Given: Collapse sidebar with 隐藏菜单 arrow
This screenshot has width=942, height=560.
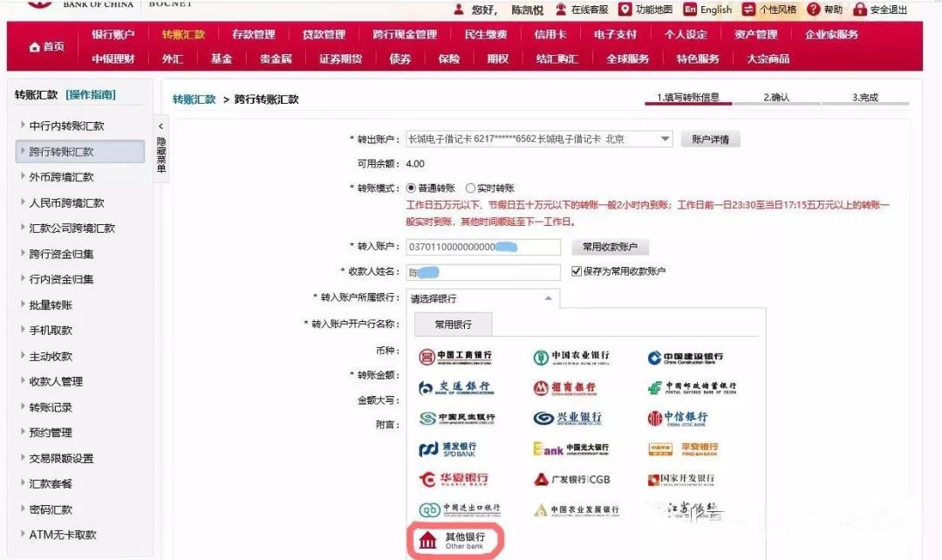Looking at the screenshot, I should click(x=161, y=149).
